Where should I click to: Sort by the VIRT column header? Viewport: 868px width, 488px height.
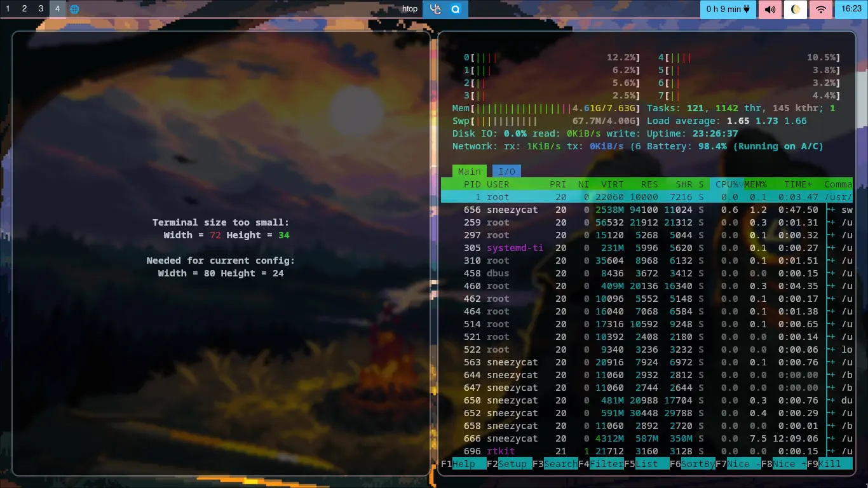613,184
